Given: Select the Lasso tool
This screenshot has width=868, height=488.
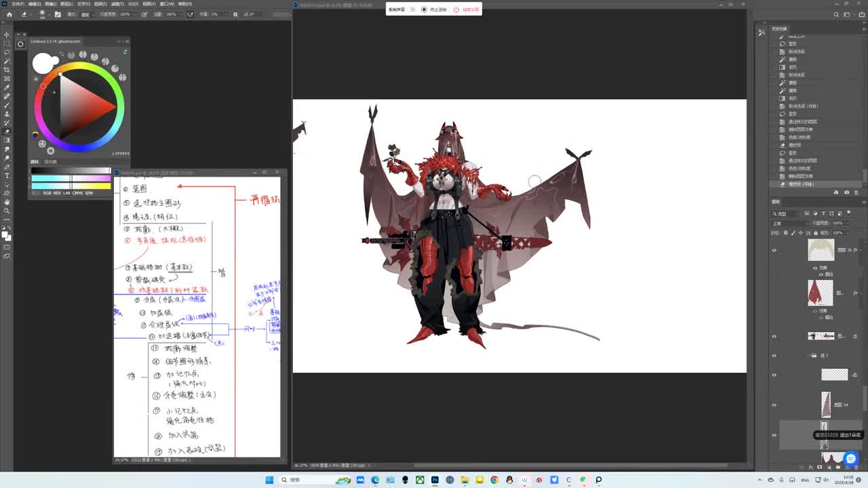Looking at the screenshot, I should coord(7,52).
